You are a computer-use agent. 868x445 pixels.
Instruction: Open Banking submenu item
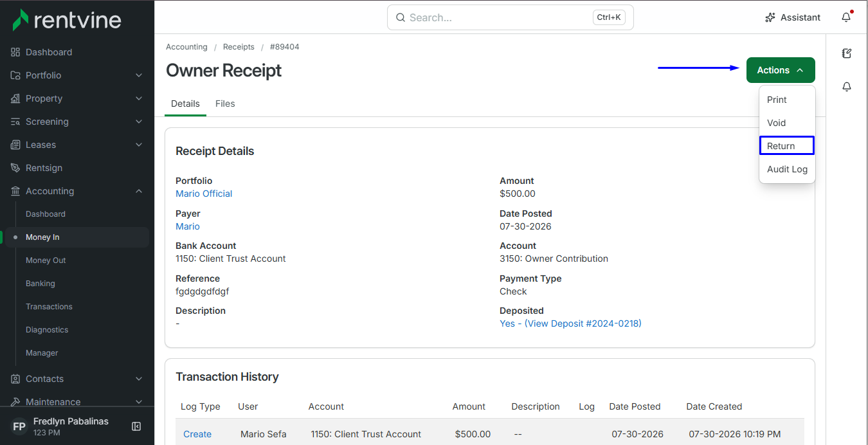point(41,284)
